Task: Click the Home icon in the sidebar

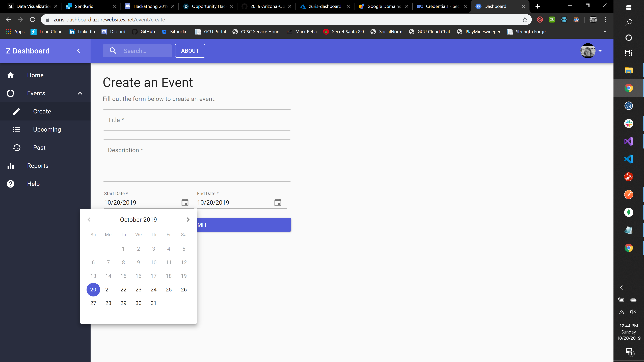Action: pos(11,75)
